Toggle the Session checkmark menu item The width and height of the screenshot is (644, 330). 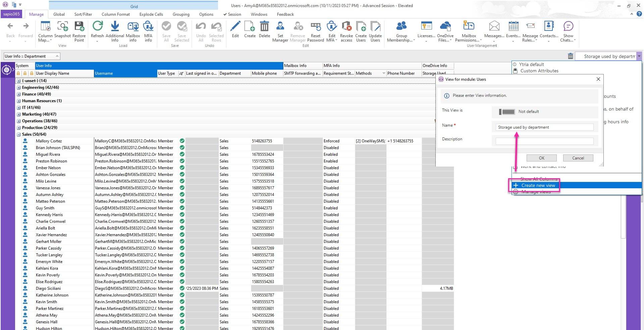232,14
